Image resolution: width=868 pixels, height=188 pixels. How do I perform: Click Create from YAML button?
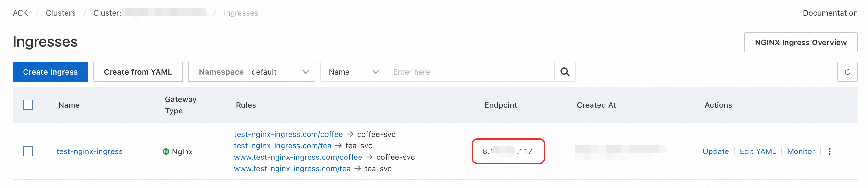pyautogui.click(x=138, y=72)
